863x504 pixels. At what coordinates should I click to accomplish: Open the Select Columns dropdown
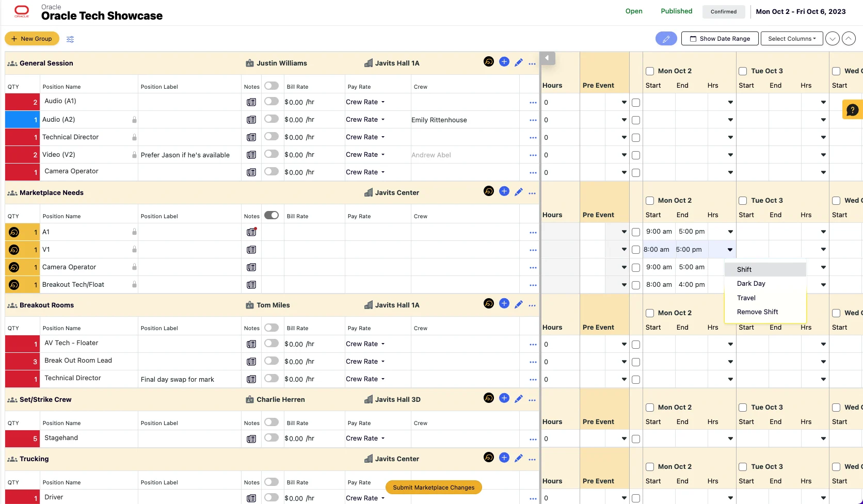point(792,39)
